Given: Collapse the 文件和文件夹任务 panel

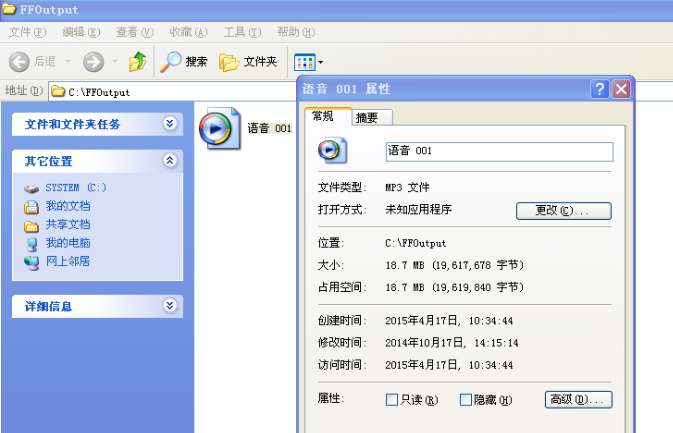Looking at the screenshot, I should click(x=170, y=124).
